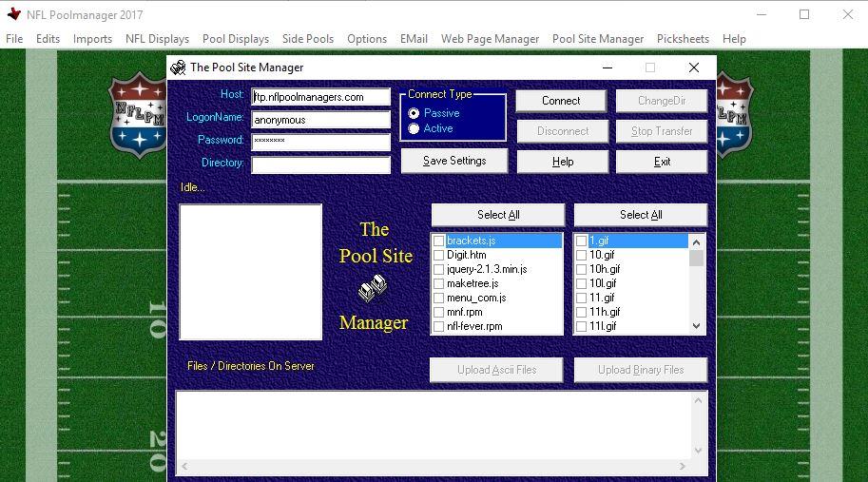
Task: Open the Imports menu
Action: [x=92, y=39]
